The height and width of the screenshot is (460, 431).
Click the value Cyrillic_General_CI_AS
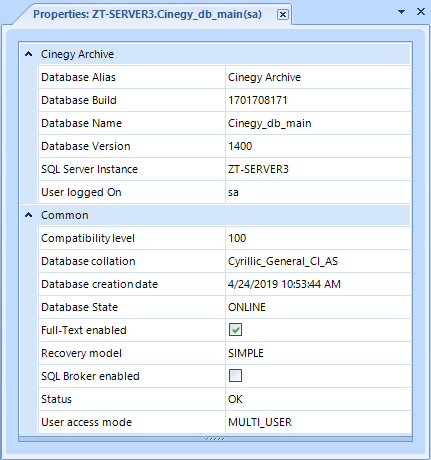click(x=283, y=261)
